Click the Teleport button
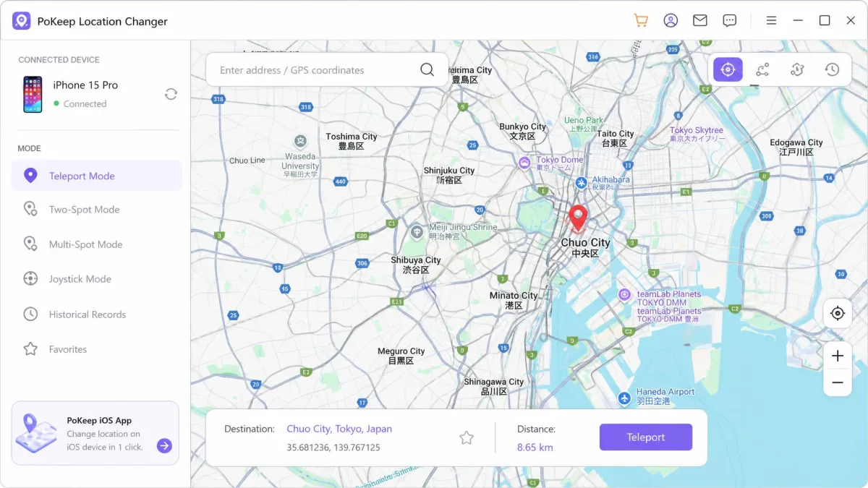 [x=646, y=437]
